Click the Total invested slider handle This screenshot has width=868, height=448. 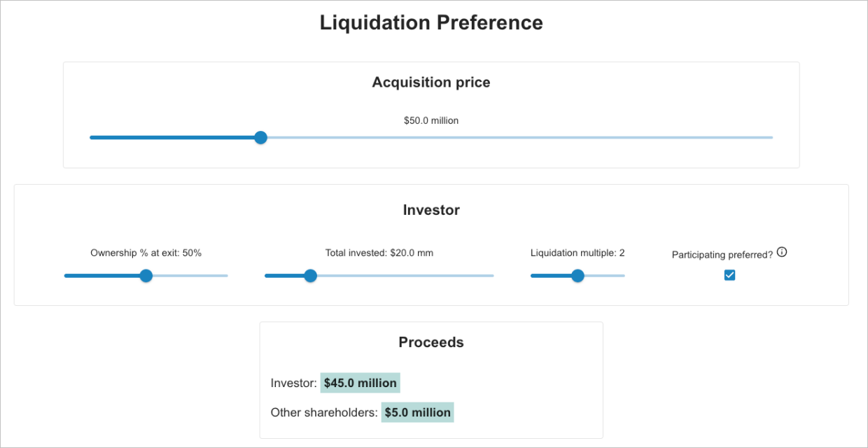[310, 276]
